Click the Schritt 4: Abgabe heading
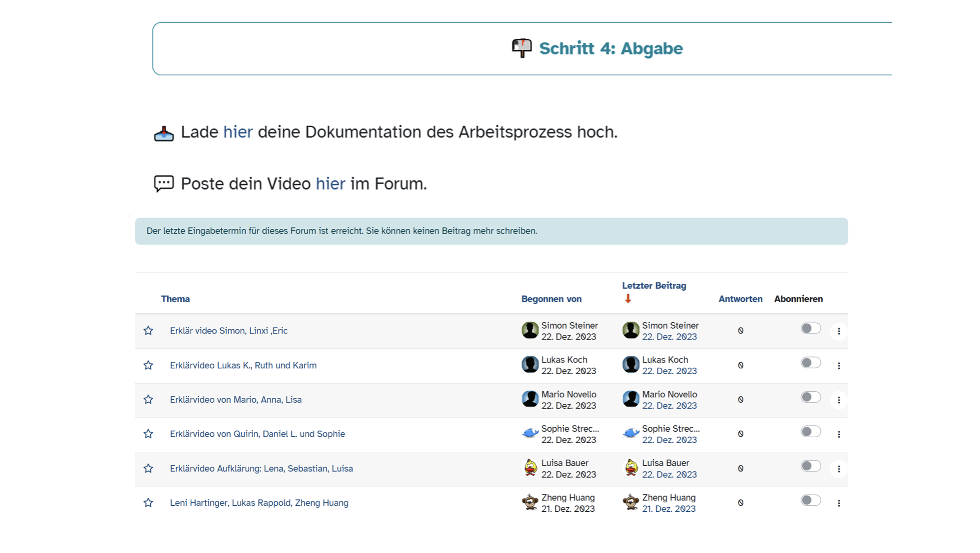This screenshot has width=980, height=553. click(x=610, y=49)
